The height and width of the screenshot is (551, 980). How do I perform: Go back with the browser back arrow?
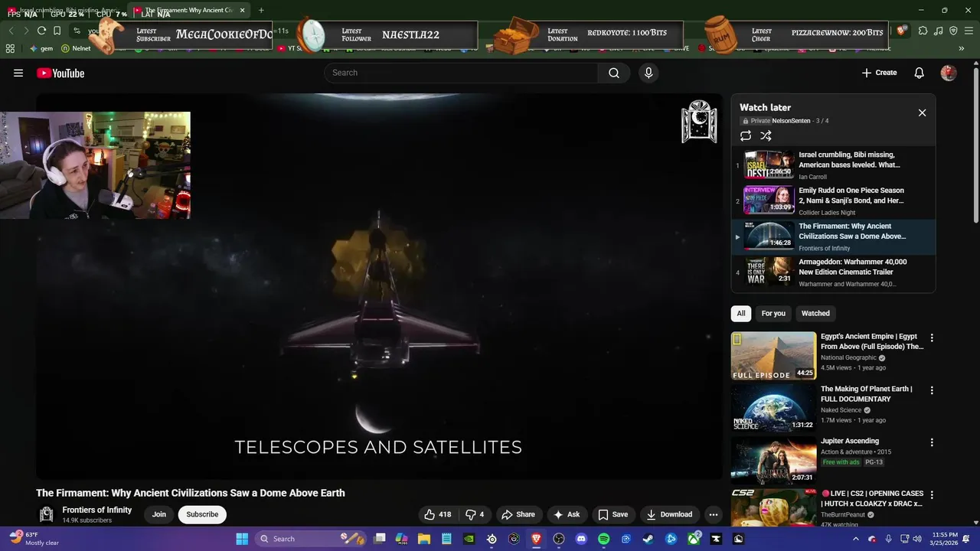(11, 31)
